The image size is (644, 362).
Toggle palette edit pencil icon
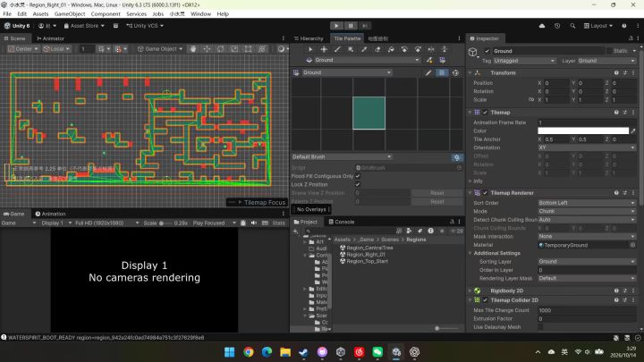(428, 72)
